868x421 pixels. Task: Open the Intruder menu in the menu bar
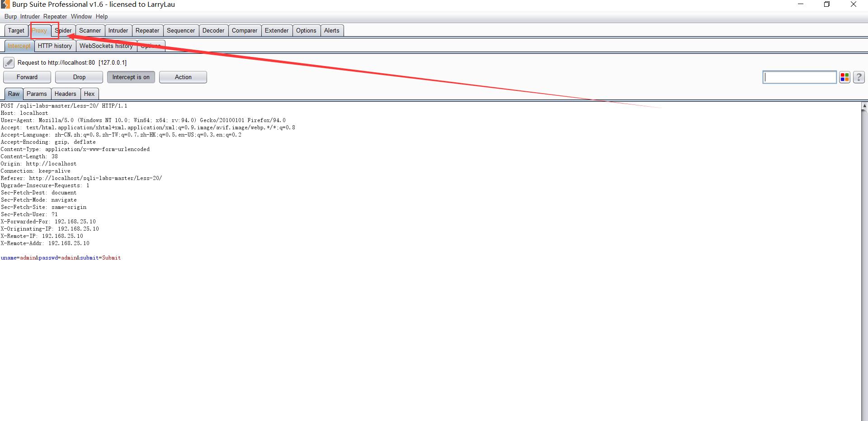[30, 17]
